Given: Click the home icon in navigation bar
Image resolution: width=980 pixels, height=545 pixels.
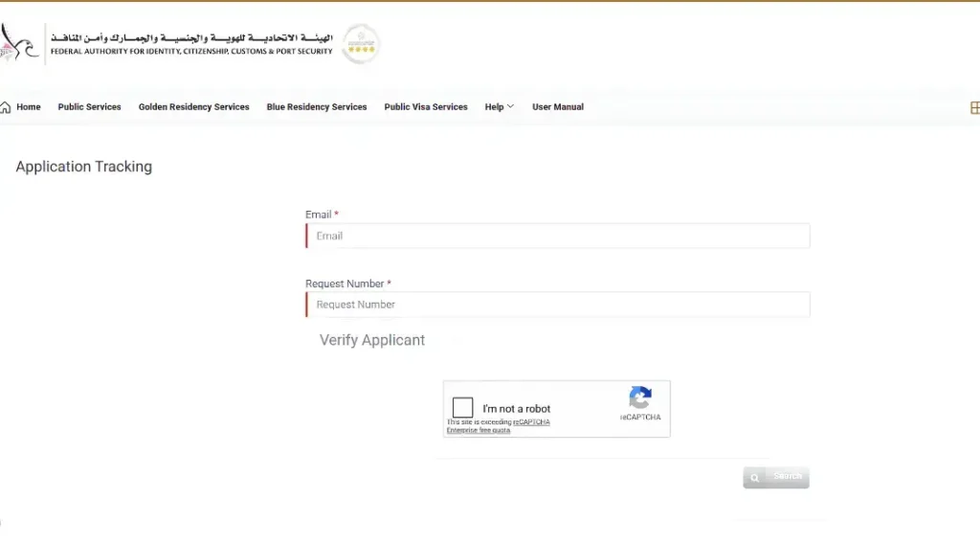Looking at the screenshot, I should point(6,107).
